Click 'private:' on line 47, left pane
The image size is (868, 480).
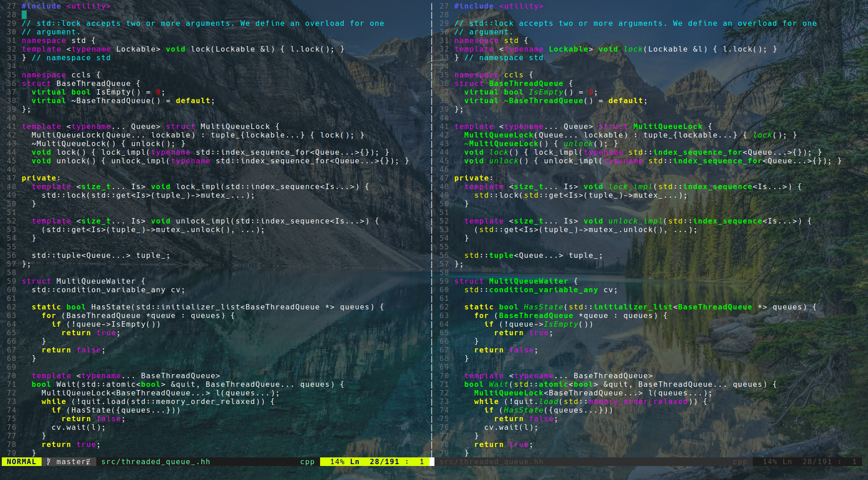point(41,178)
